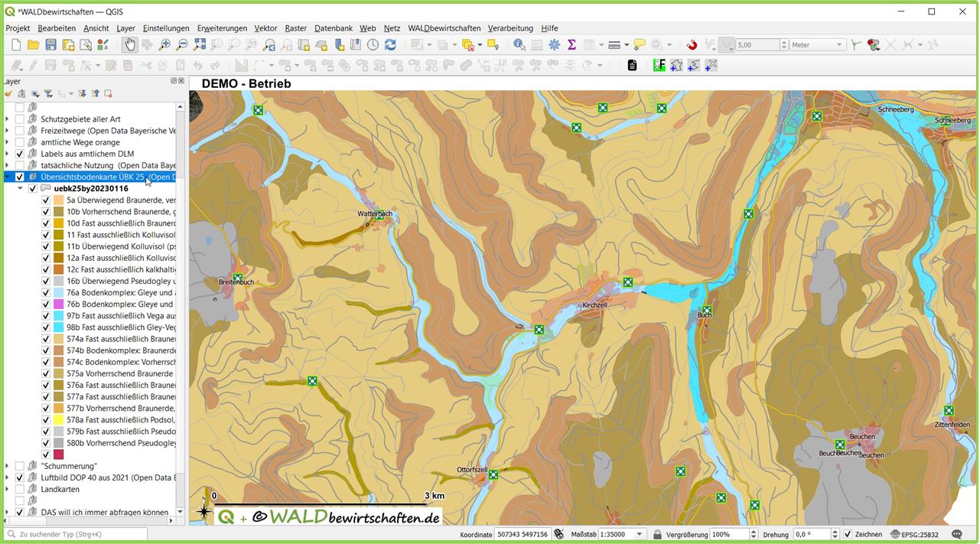Expand the Freizeitwege layer group
The height and width of the screenshot is (544, 980).
tap(8, 131)
